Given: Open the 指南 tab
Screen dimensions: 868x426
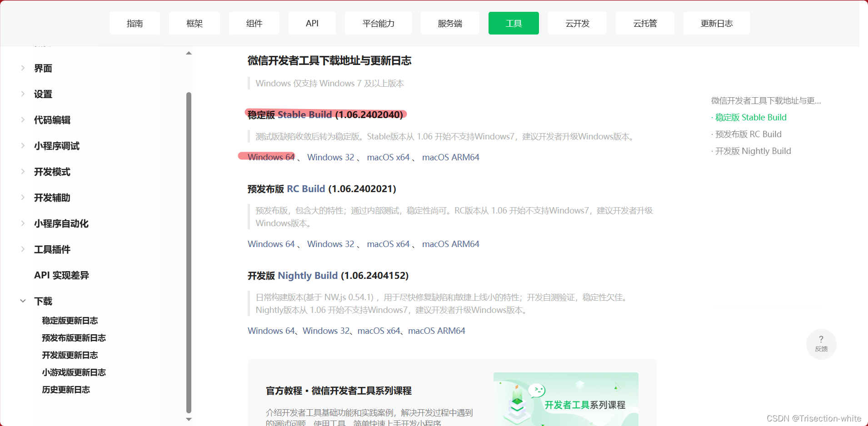Looking at the screenshot, I should [135, 23].
